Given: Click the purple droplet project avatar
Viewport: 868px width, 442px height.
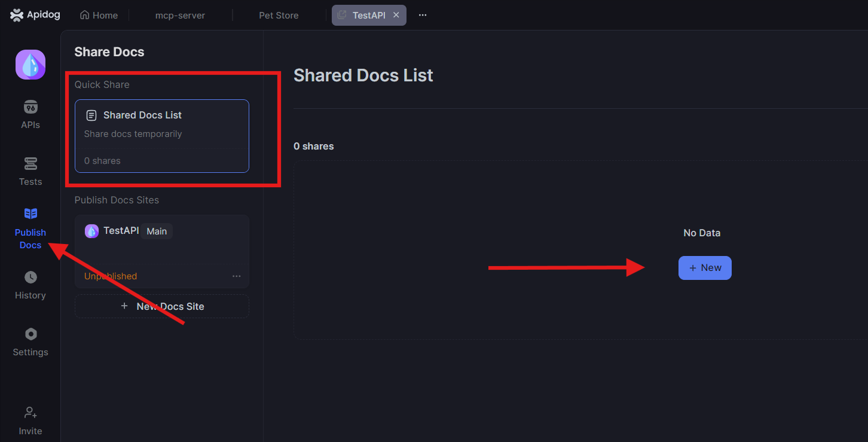Looking at the screenshot, I should (x=30, y=65).
